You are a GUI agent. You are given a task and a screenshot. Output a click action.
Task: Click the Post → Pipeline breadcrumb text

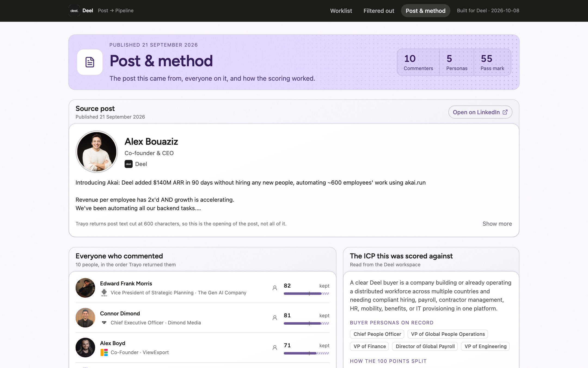click(116, 11)
